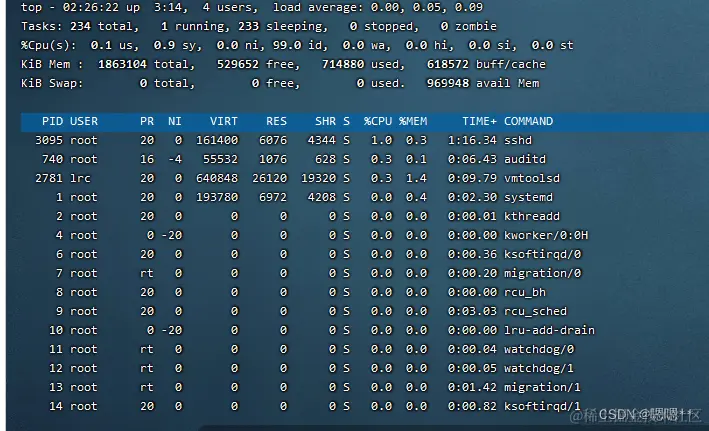Select the SHR column header

point(326,121)
